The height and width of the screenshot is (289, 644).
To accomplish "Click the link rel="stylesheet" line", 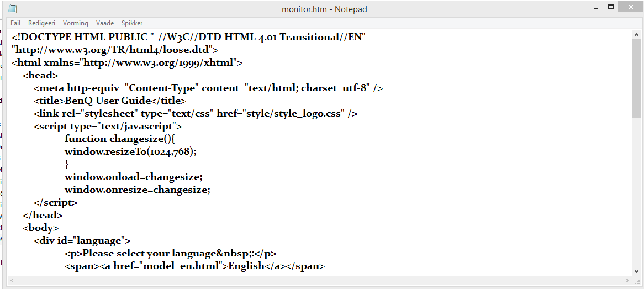I will tap(196, 113).
